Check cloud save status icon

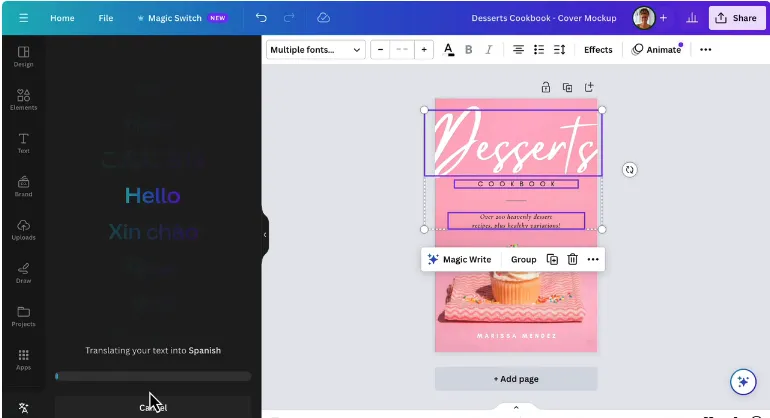tap(323, 18)
